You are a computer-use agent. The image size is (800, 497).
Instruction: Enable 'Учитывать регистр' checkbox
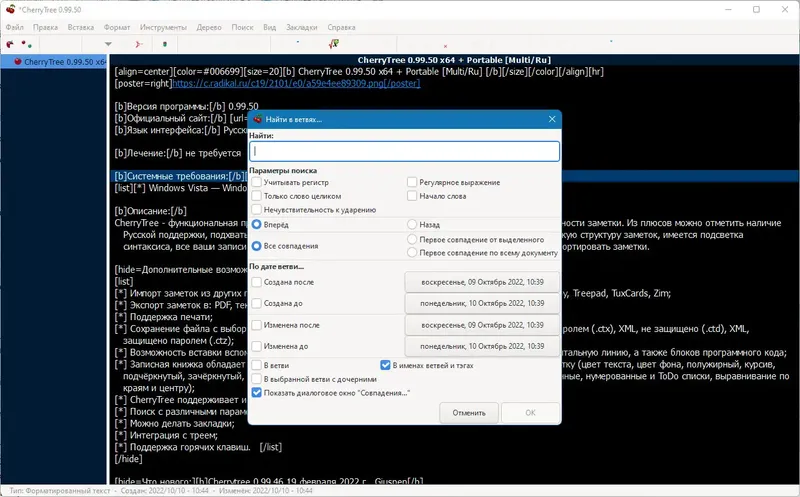click(257, 182)
